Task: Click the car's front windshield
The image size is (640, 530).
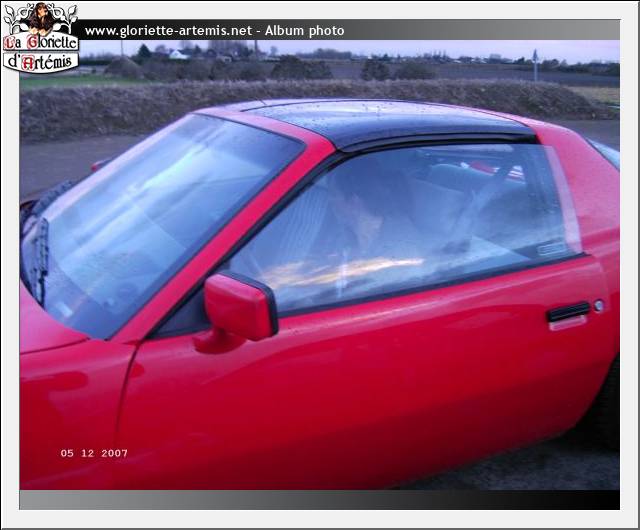Action: (160, 220)
